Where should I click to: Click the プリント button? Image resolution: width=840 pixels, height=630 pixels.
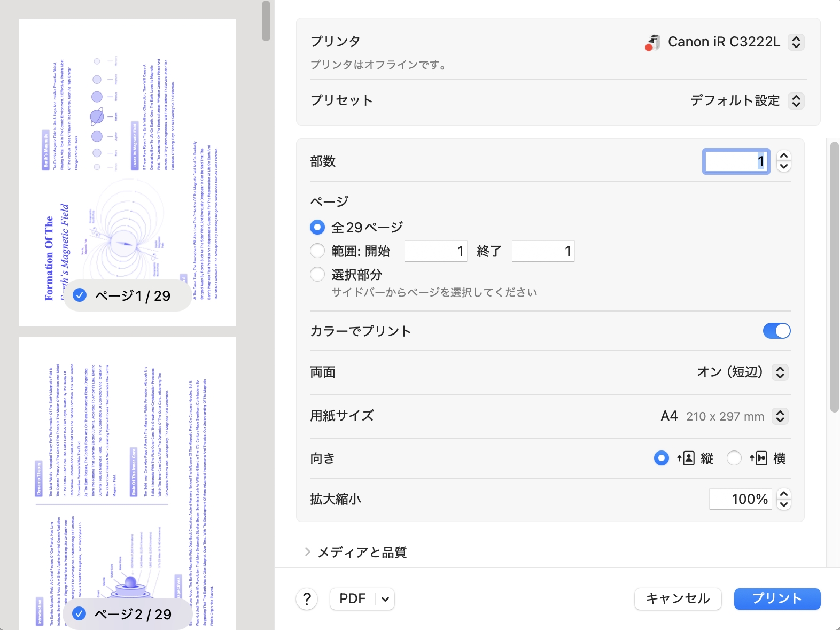[777, 599]
